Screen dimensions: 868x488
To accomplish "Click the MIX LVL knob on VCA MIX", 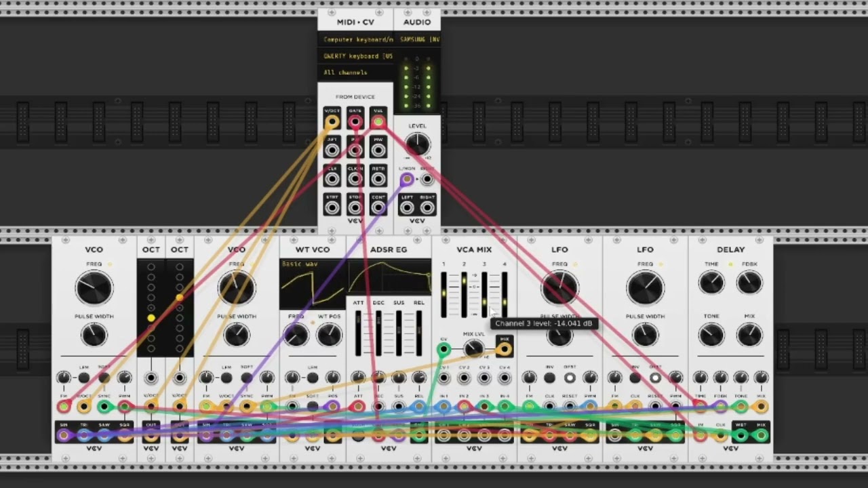I will coord(473,348).
